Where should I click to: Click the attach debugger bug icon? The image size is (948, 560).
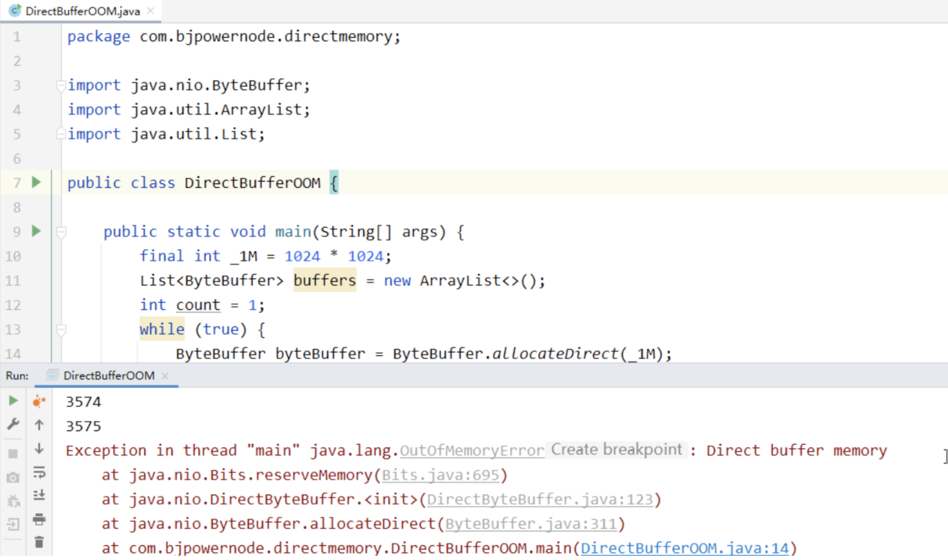pyautogui.click(x=13, y=501)
